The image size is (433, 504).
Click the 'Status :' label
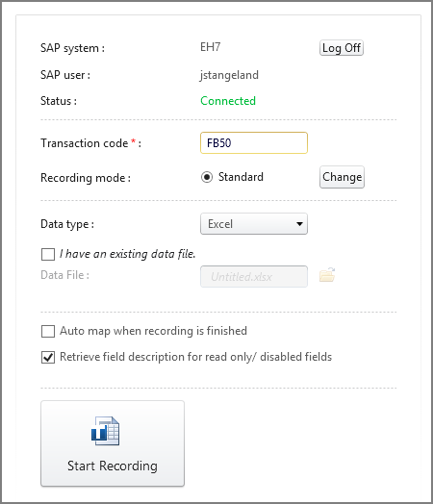[59, 101]
